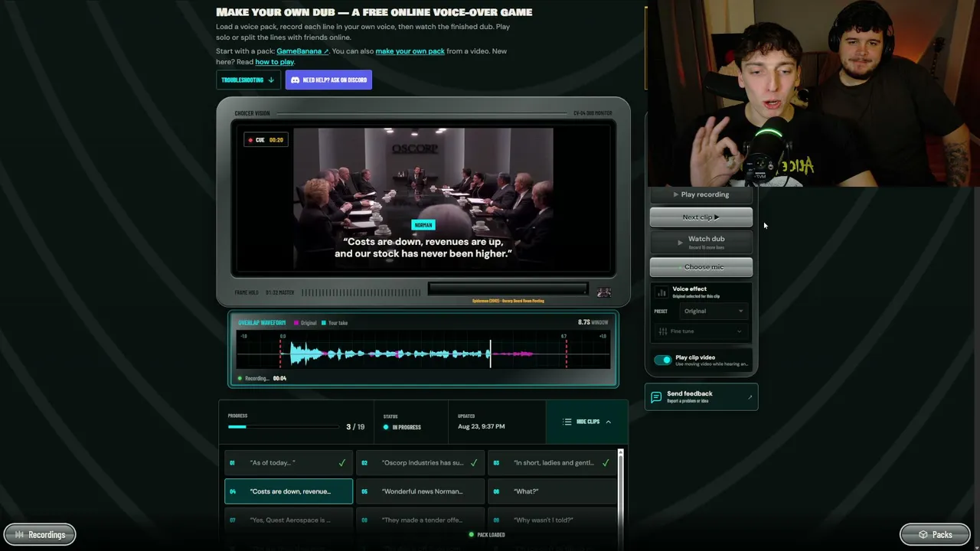Image resolution: width=980 pixels, height=551 pixels.
Task: Click the "3 / 19" progress count
Action: click(355, 427)
